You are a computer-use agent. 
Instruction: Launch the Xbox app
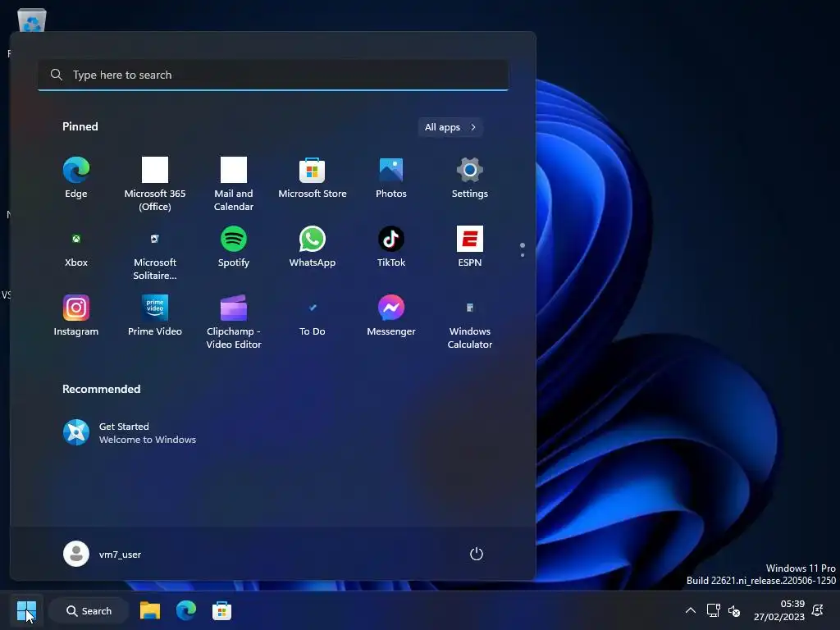[76, 248]
